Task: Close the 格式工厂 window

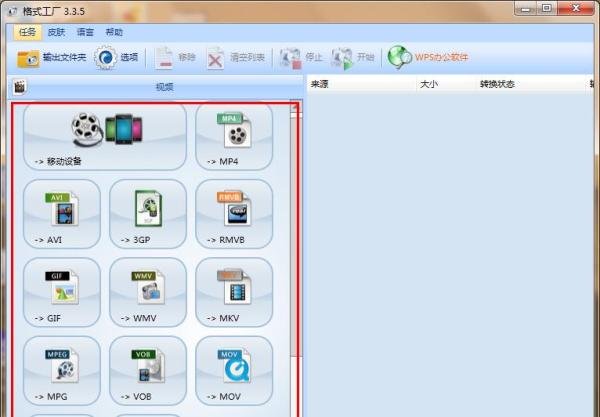Action: point(576,8)
